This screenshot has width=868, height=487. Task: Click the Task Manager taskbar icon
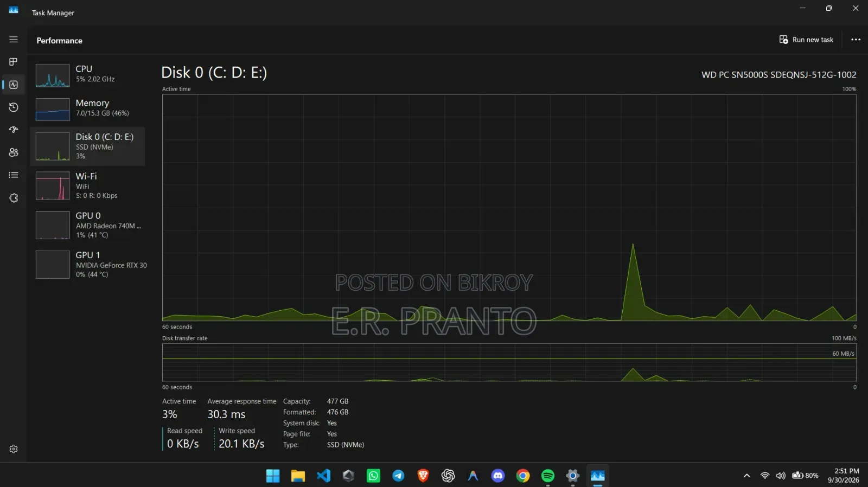pos(598,476)
